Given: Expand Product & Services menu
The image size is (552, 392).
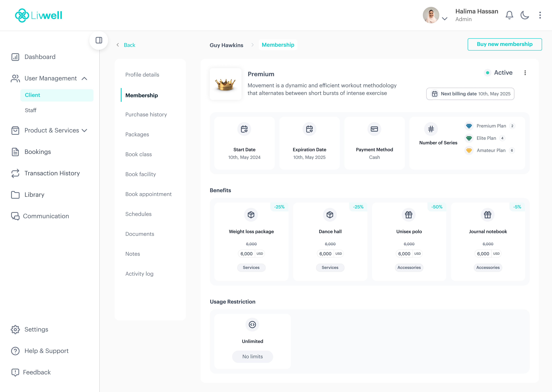Looking at the screenshot, I should (x=84, y=131).
